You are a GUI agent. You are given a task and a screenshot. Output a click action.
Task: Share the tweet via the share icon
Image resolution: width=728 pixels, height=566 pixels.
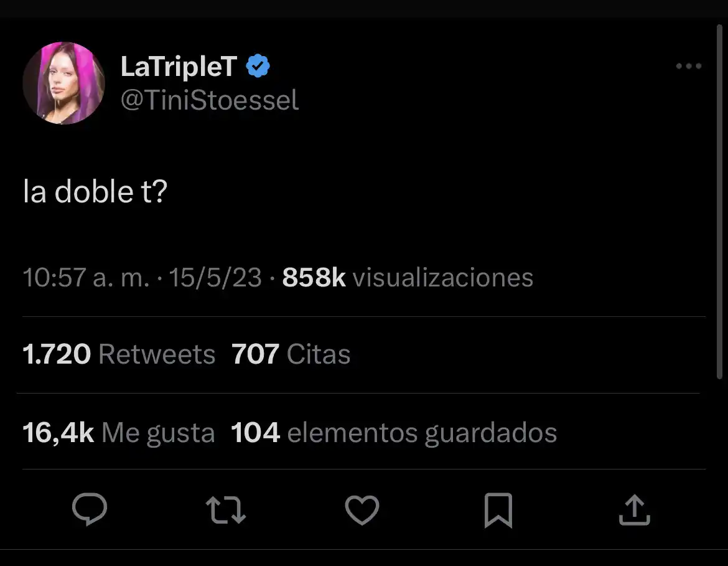click(x=634, y=510)
